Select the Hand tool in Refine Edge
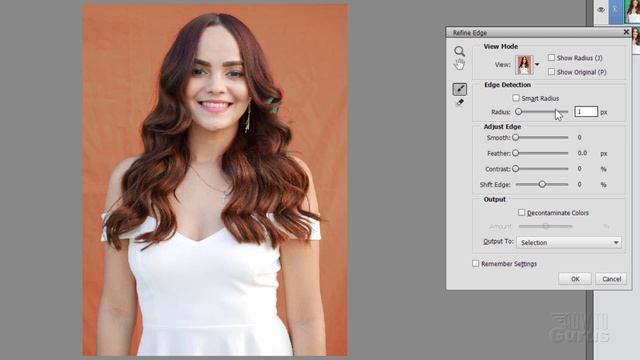Viewport: 640px width, 360px height. [460, 64]
